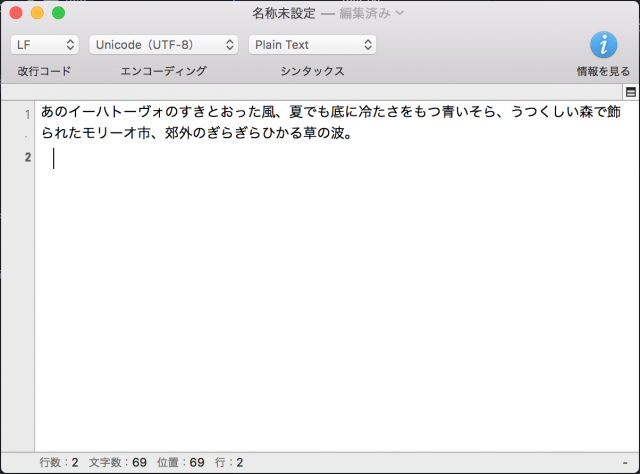Open the Unicode (UTF-8) encoding dropdown
Image resolution: width=640 pixels, height=474 pixels.
click(164, 45)
